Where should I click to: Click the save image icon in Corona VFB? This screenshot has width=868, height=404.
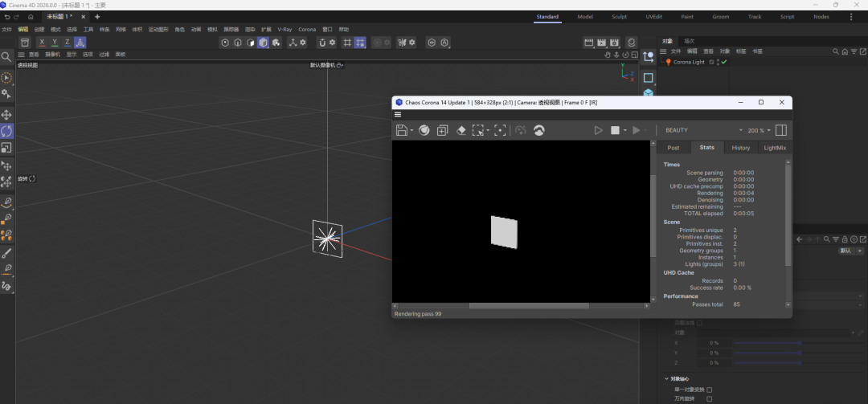tap(403, 130)
